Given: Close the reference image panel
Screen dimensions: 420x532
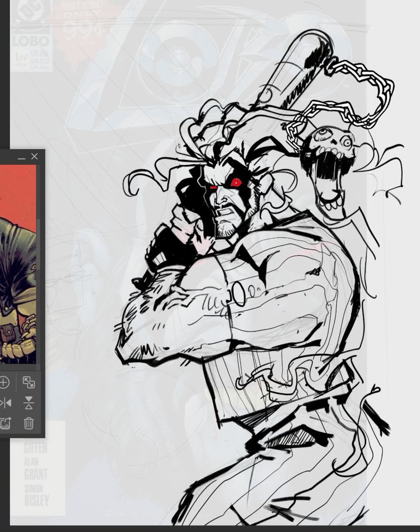Looking at the screenshot, I should [x=35, y=156].
